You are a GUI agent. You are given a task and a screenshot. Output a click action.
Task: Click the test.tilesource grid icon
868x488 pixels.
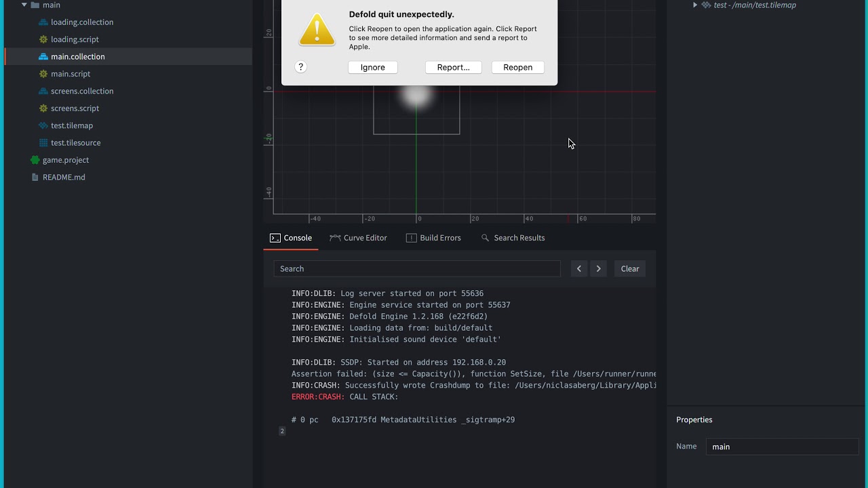[43, 143]
